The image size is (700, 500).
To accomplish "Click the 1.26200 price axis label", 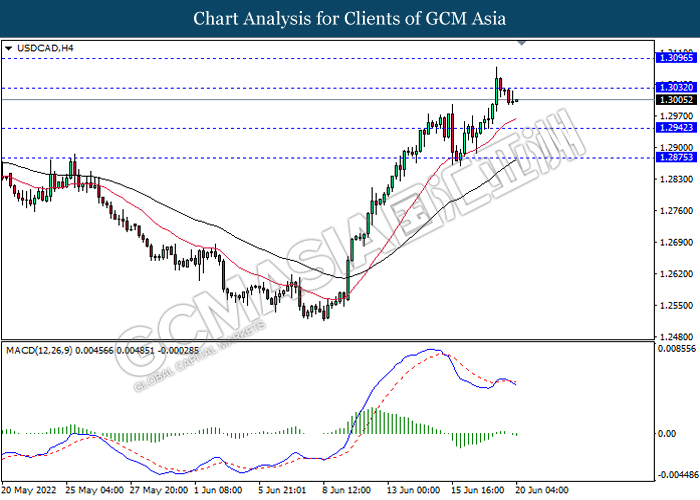I will [676, 274].
